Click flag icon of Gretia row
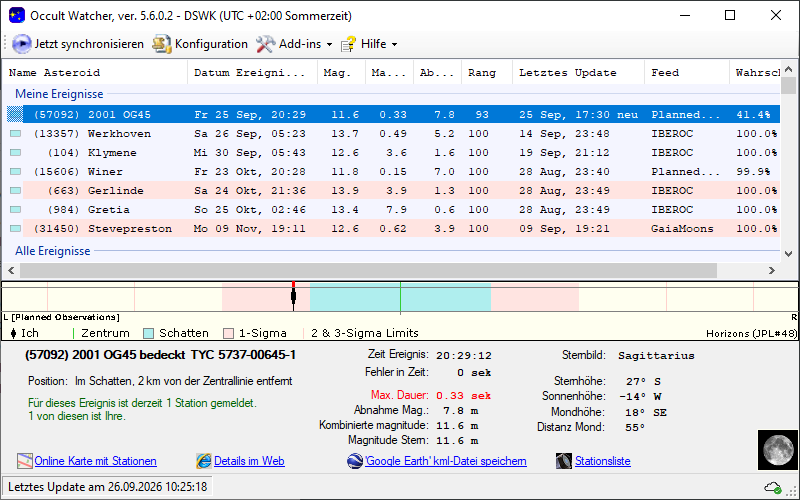Screen dimensions: 800x500 point(15,209)
